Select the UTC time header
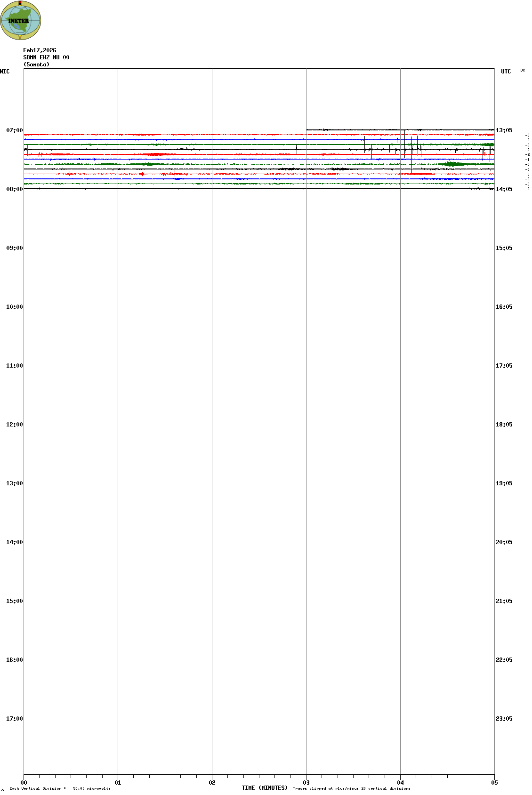The width and height of the screenshot is (532, 795). click(506, 72)
